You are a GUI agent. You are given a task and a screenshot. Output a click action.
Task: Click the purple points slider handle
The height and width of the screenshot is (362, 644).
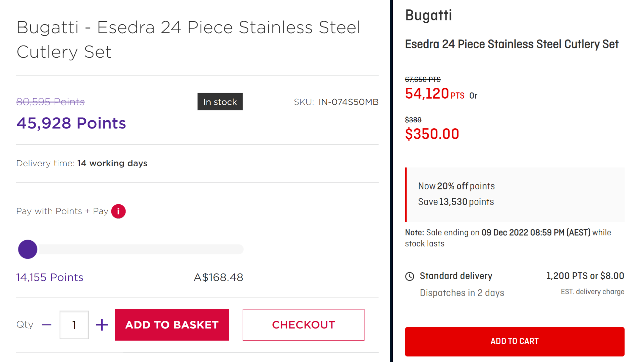(28, 249)
